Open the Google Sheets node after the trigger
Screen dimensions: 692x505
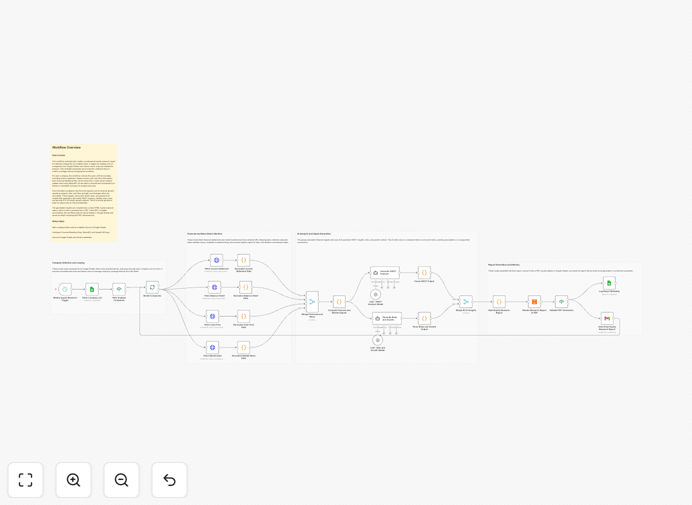pyautogui.click(x=92, y=289)
